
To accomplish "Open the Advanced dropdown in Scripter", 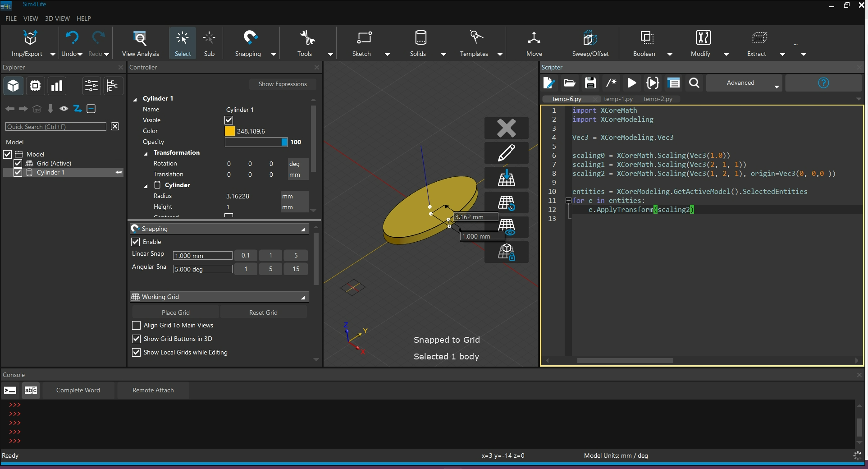I will coord(744,83).
